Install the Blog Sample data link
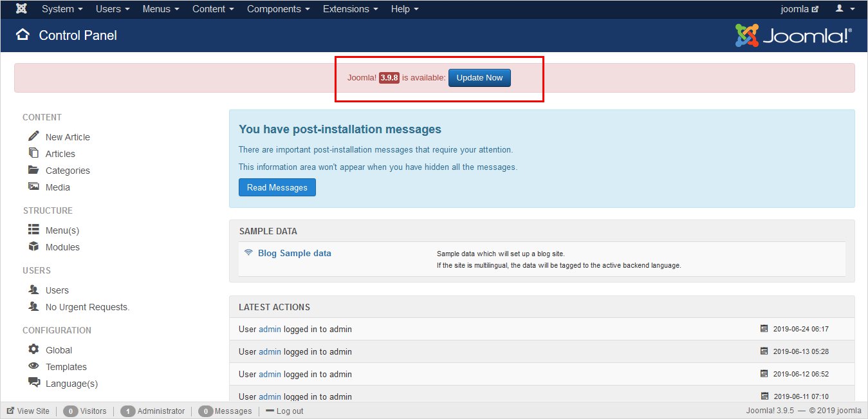This screenshot has width=868, height=419. [294, 253]
